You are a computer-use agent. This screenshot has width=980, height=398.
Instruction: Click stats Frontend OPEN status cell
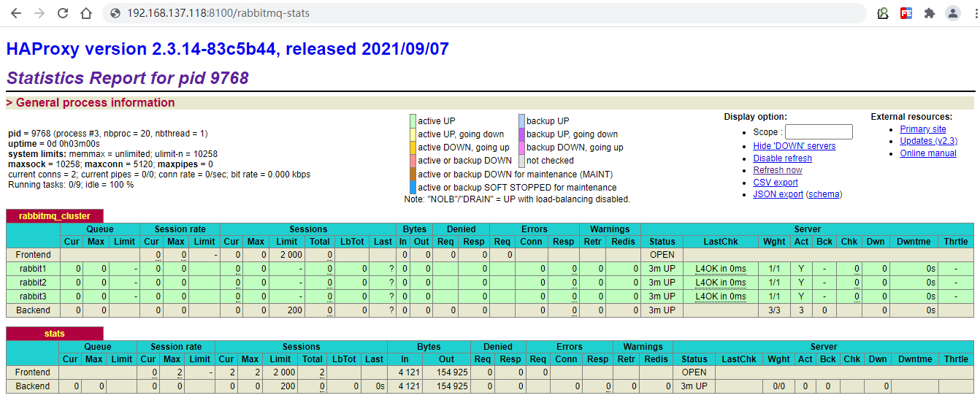pyautogui.click(x=694, y=372)
